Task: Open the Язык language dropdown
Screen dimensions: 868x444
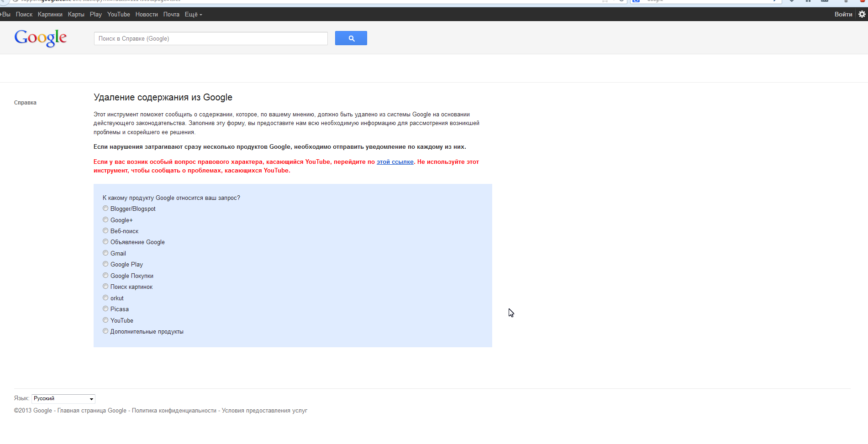Action: (x=63, y=399)
